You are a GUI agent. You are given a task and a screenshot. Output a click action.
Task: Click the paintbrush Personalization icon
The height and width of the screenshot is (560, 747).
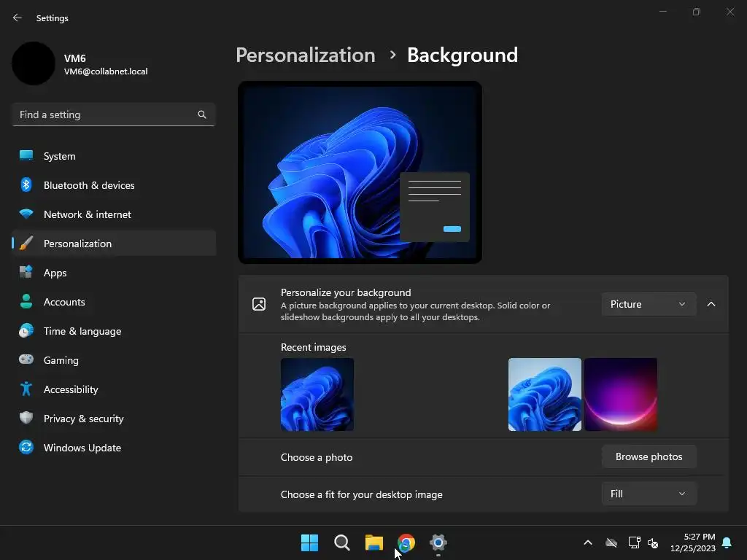[26, 243]
